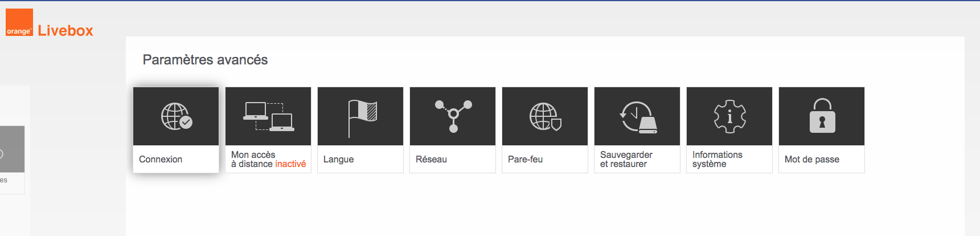
Task: Open the 'Mot de passe' label
Action: [x=811, y=160]
